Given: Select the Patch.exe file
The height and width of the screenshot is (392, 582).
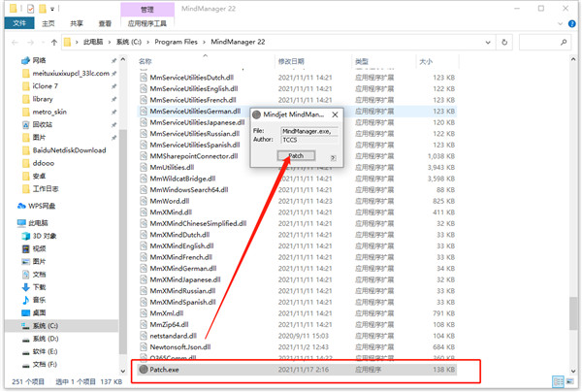Looking at the screenshot, I should click(x=297, y=370).
